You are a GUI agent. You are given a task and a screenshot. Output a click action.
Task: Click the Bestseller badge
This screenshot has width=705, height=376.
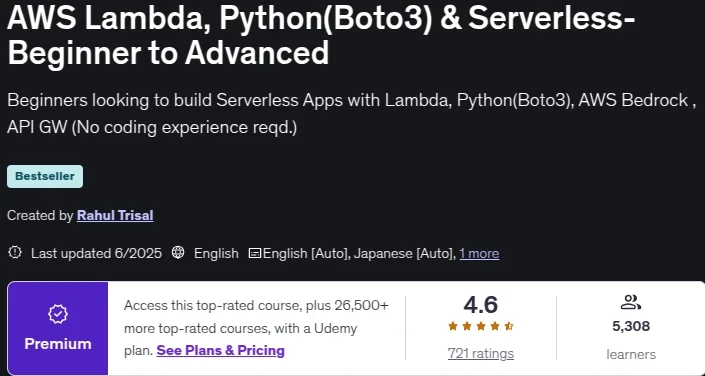click(45, 176)
